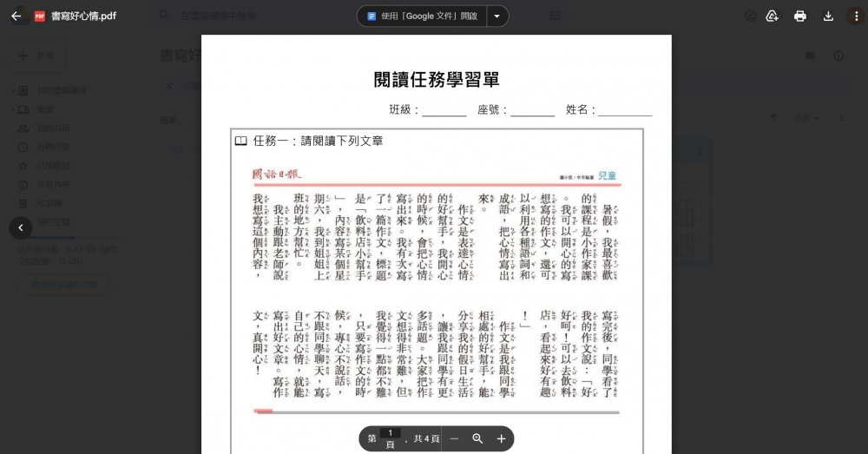868x454 pixels.
Task: Click the magnifier to reset zoom
Action: pos(477,439)
